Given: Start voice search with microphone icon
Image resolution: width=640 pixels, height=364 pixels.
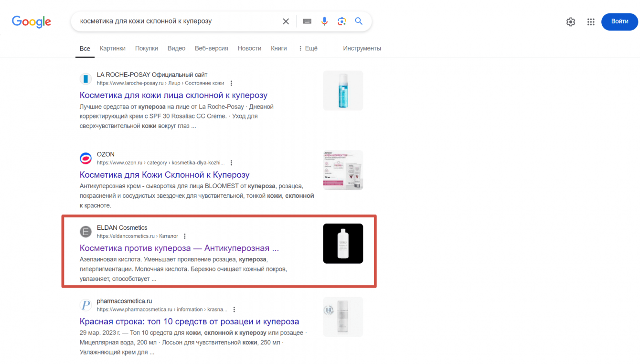Looking at the screenshot, I should [325, 21].
